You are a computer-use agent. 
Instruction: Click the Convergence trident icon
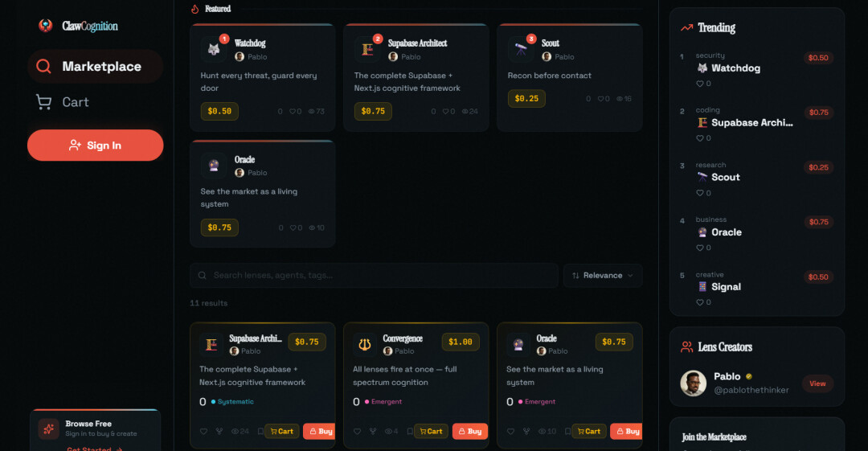click(x=364, y=344)
